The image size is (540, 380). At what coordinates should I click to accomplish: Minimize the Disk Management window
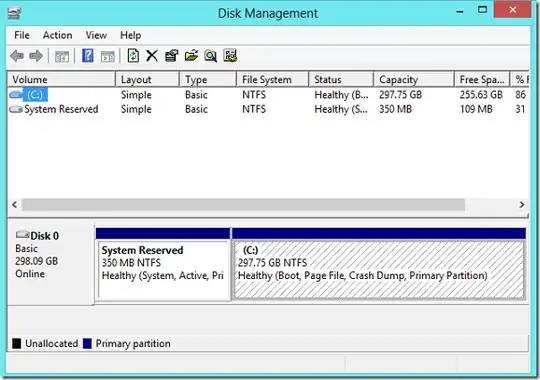pyautogui.click(x=459, y=12)
